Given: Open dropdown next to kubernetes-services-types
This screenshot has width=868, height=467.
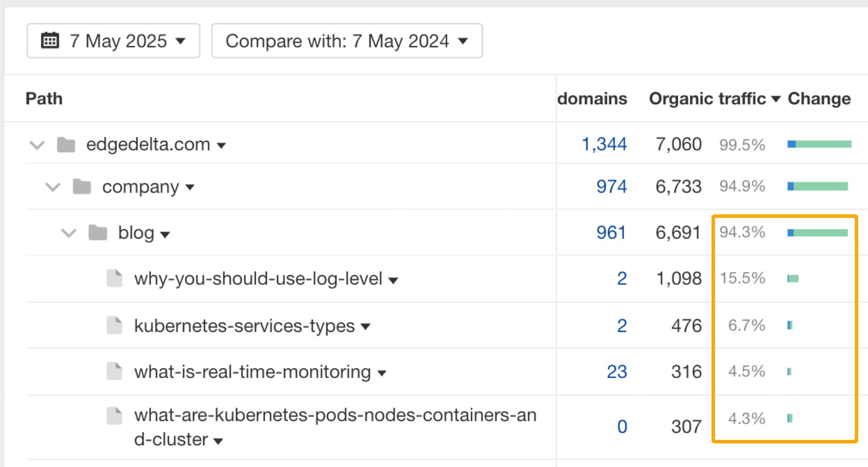Looking at the screenshot, I should (x=365, y=327).
